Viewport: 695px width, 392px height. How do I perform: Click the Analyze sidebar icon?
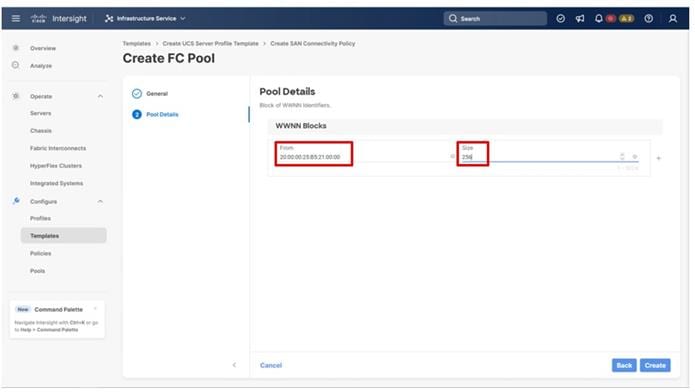(x=16, y=65)
